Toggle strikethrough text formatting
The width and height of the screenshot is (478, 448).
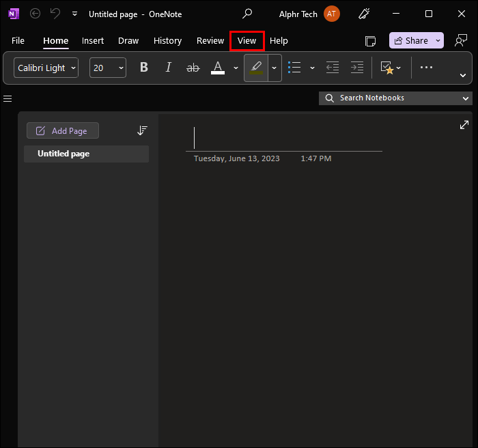[x=193, y=67]
